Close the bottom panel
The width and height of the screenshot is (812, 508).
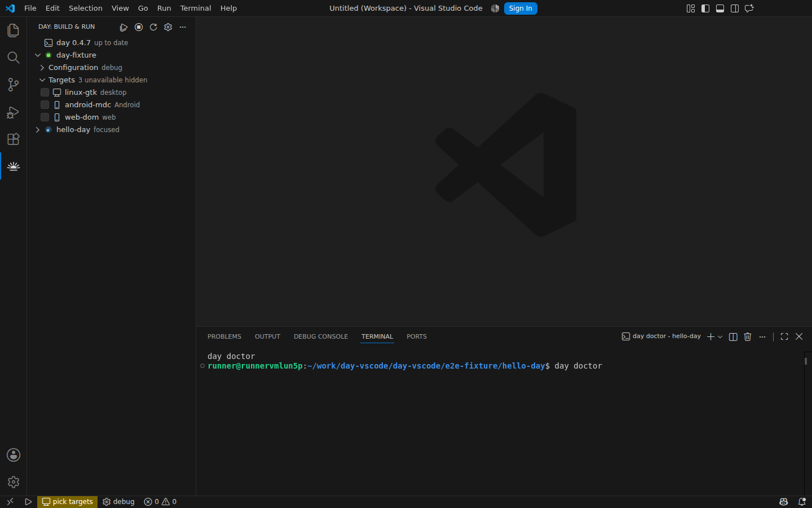(799, 336)
